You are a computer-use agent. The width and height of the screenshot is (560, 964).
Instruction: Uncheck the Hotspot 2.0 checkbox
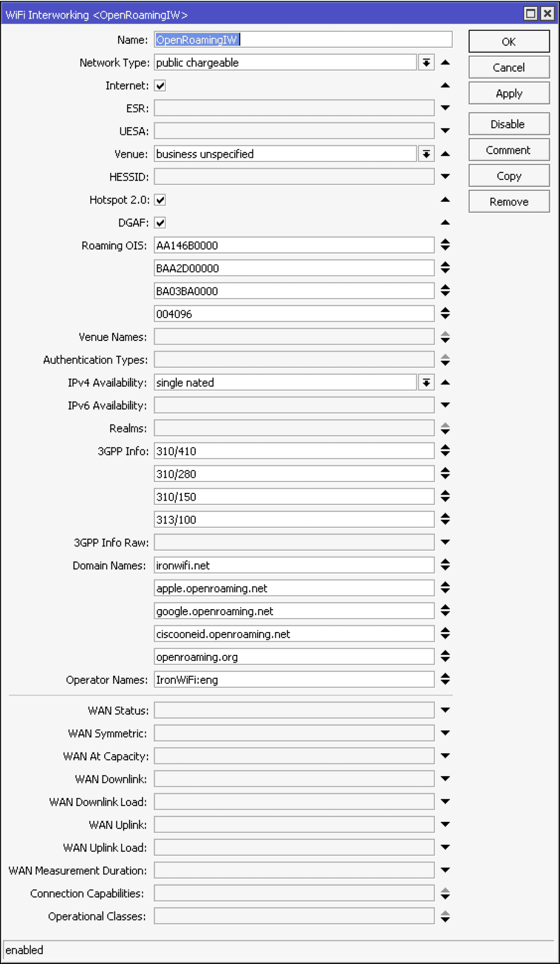tap(160, 200)
